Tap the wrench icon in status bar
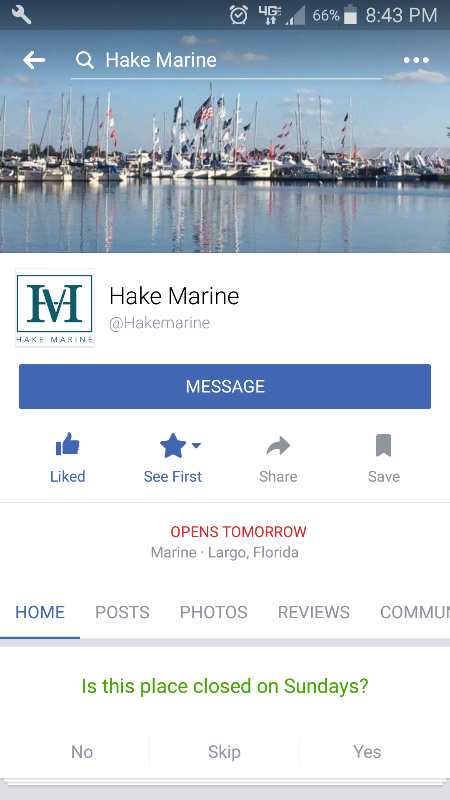Image resolution: width=450 pixels, height=800 pixels. coord(21,15)
